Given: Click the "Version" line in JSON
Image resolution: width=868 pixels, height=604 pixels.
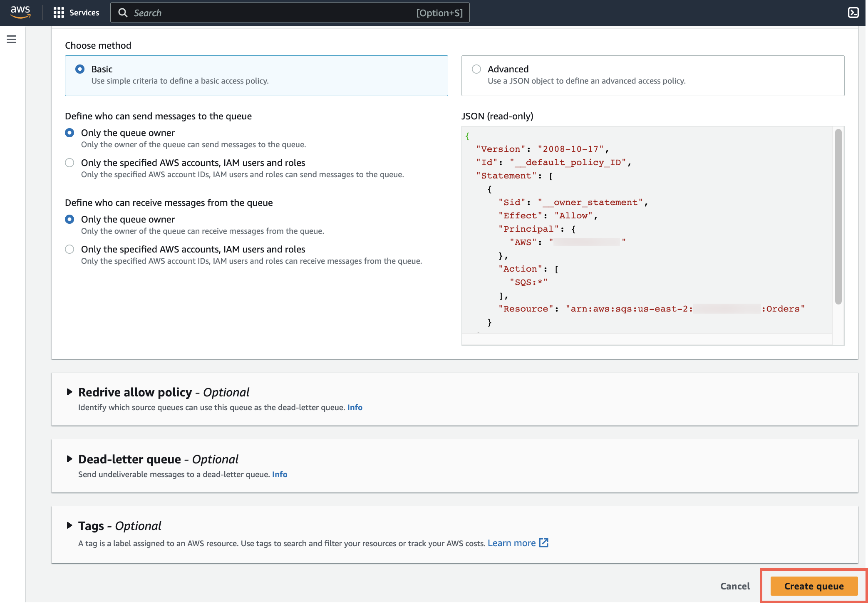Looking at the screenshot, I should (543, 149).
